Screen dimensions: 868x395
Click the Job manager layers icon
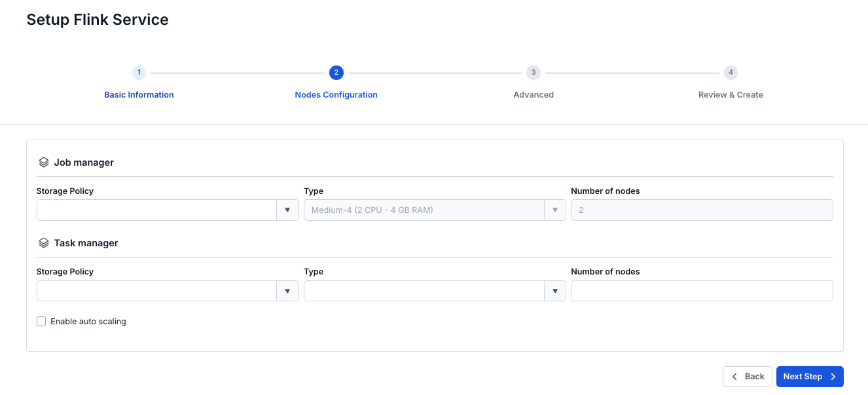[44, 162]
